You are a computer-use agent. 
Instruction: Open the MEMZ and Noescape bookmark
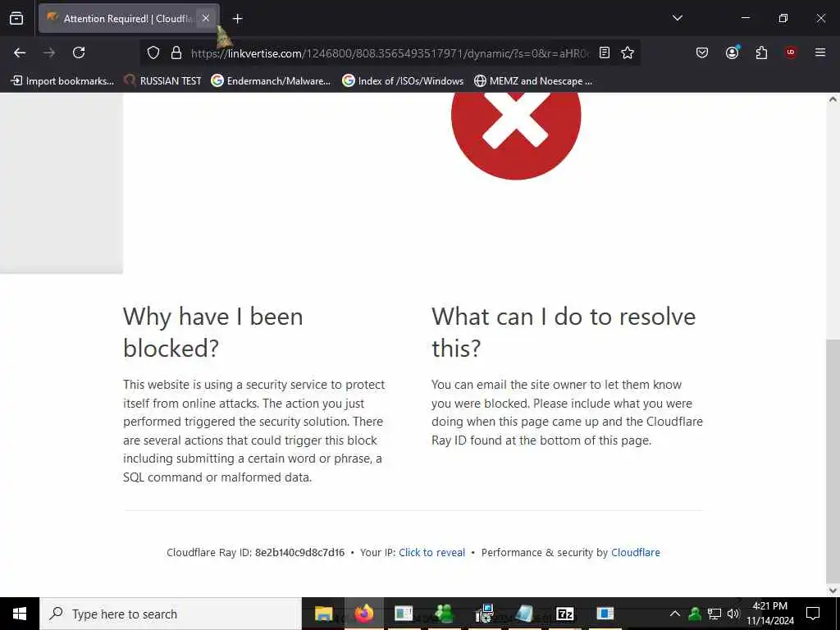533,81
